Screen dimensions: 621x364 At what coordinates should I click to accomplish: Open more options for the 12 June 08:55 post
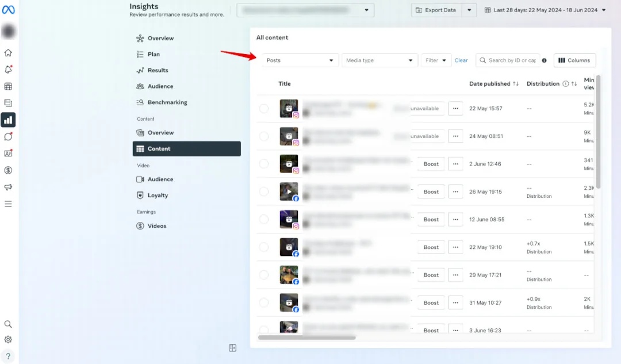455,219
